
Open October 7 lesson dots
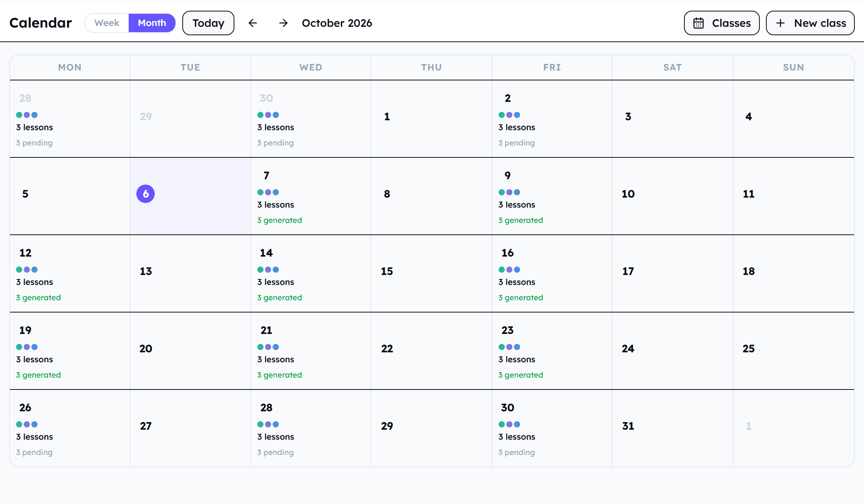(x=268, y=192)
